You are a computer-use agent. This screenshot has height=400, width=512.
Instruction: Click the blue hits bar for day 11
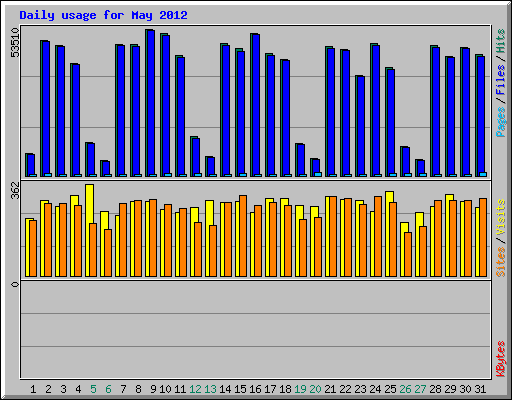pos(181,116)
